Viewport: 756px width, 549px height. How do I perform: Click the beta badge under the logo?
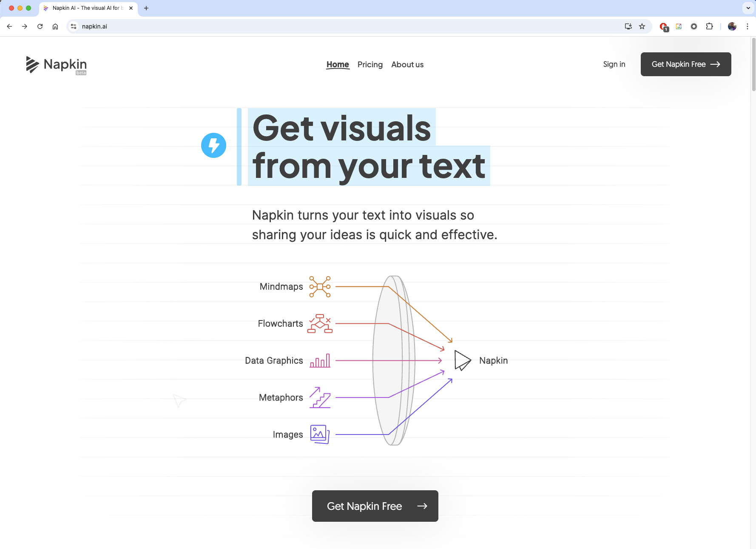pyautogui.click(x=81, y=73)
